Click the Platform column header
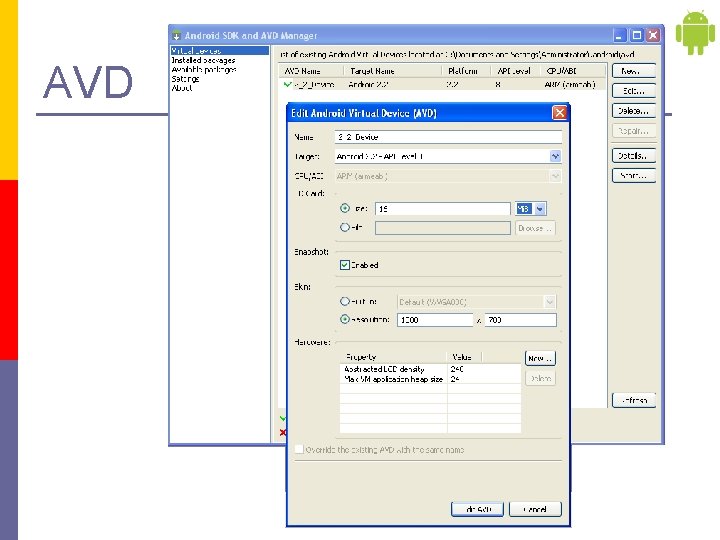Screen dimensions: 720x540 click(467, 71)
